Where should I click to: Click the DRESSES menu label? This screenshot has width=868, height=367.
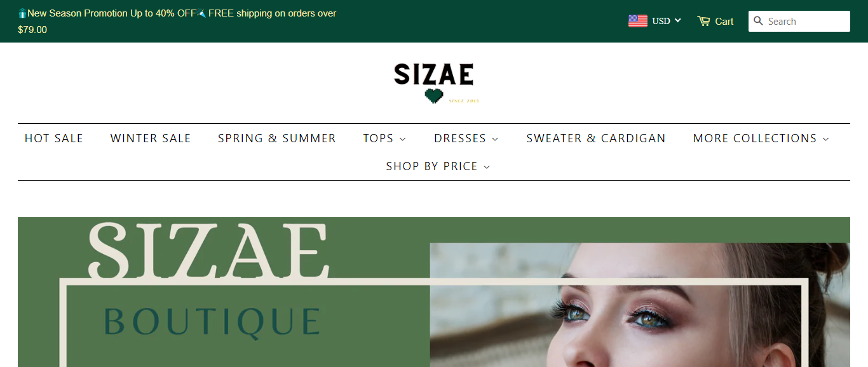click(460, 138)
